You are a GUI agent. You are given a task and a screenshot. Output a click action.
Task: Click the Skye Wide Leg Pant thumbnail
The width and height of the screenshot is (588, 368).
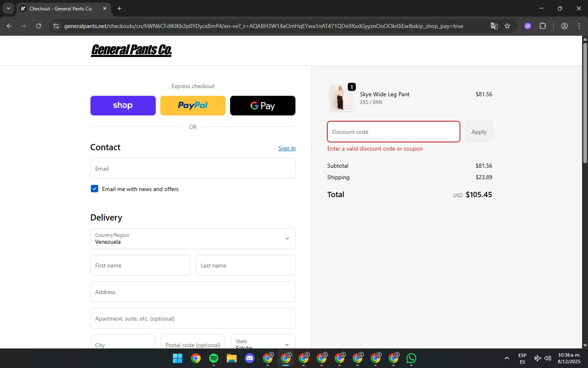(x=340, y=98)
